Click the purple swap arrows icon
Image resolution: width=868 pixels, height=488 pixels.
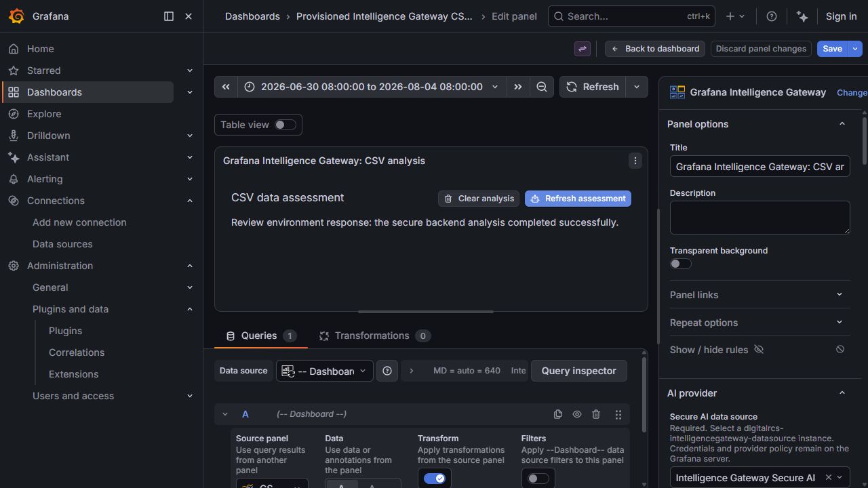click(x=583, y=49)
